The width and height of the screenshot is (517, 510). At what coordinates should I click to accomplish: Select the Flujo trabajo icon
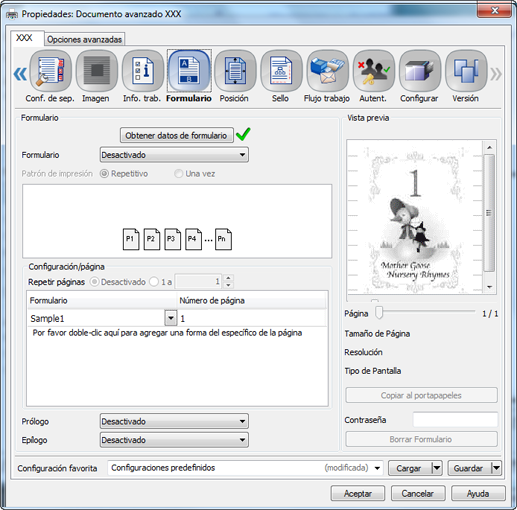pos(327,71)
